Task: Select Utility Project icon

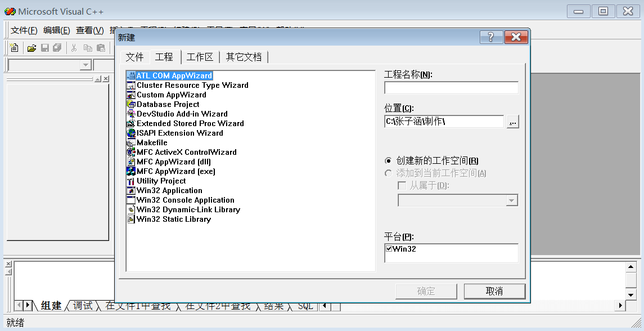Action: coord(131,181)
